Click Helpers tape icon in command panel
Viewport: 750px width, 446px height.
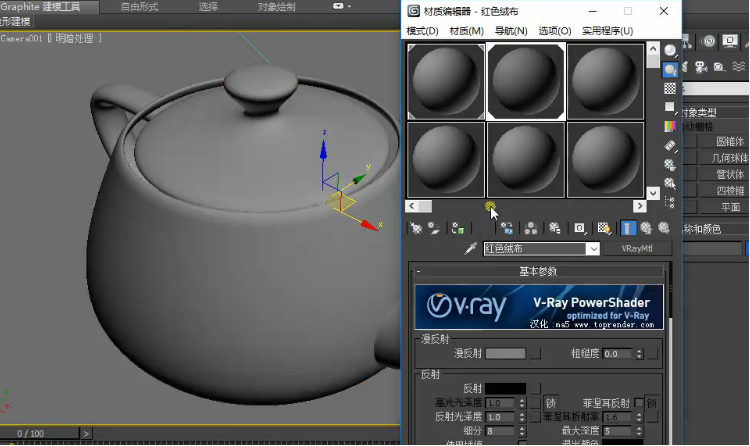719,67
